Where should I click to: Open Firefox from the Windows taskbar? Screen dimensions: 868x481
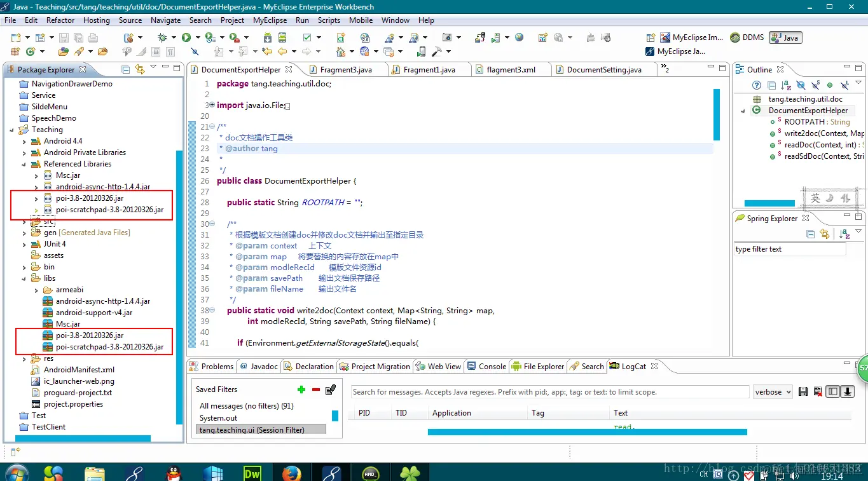click(x=291, y=473)
